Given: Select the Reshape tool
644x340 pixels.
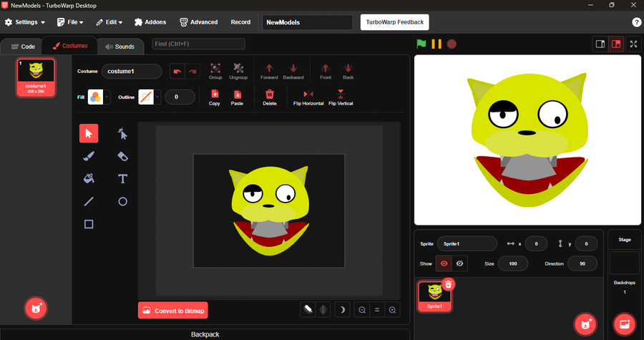Looking at the screenshot, I should [x=122, y=133].
